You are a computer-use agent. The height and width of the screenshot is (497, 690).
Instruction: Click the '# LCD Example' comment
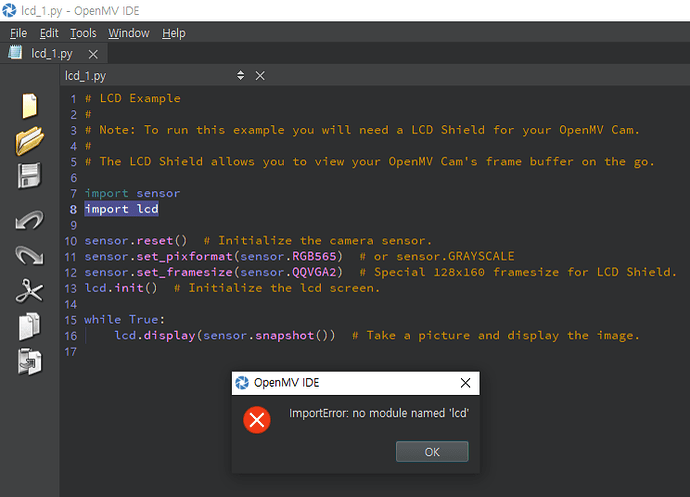click(133, 98)
